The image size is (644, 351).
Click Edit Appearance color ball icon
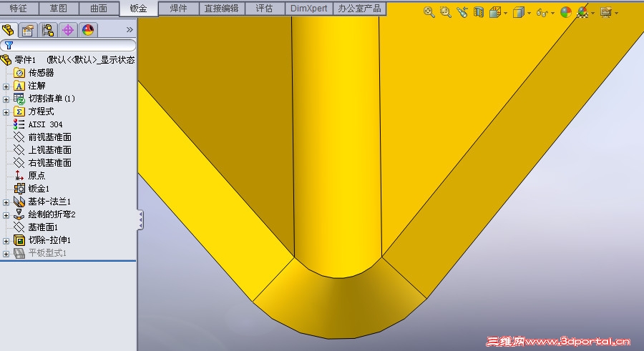[566, 13]
